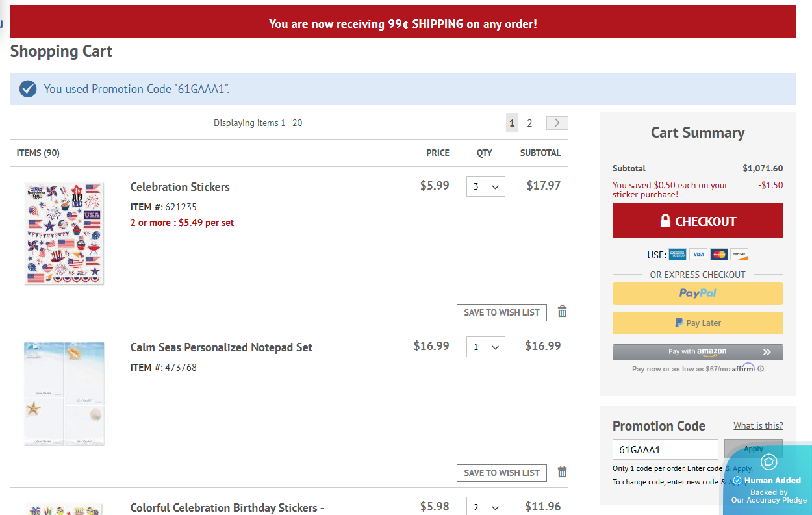Viewport: 812px width, 515px height.
Task: Open quantity dropdown for Celebration Stickers
Action: (485, 186)
